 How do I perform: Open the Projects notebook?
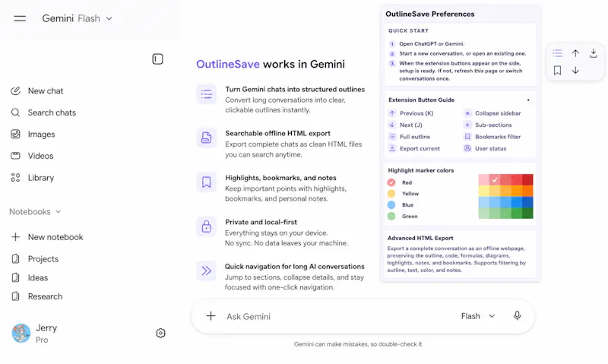35,259
